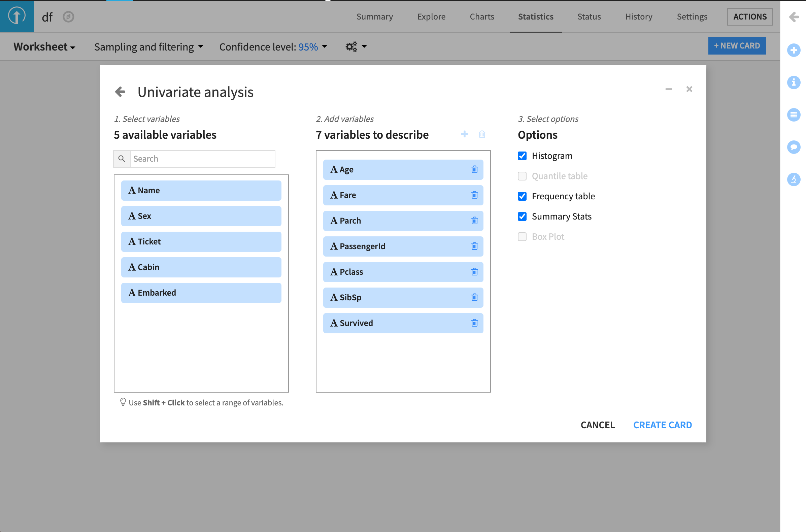Toggle the Summary Stats checkbox
Image resolution: width=806 pixels, height=532 pixels.
(522, 217)
